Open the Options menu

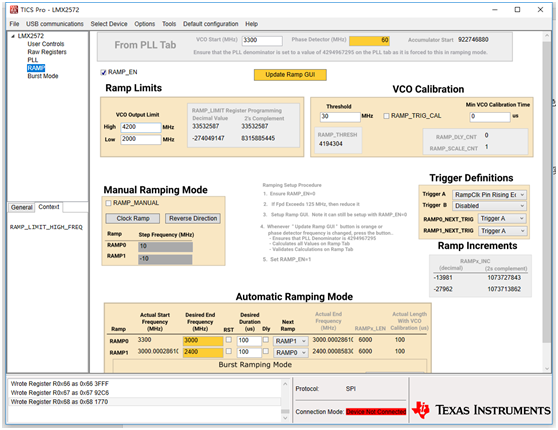[144, 24]
